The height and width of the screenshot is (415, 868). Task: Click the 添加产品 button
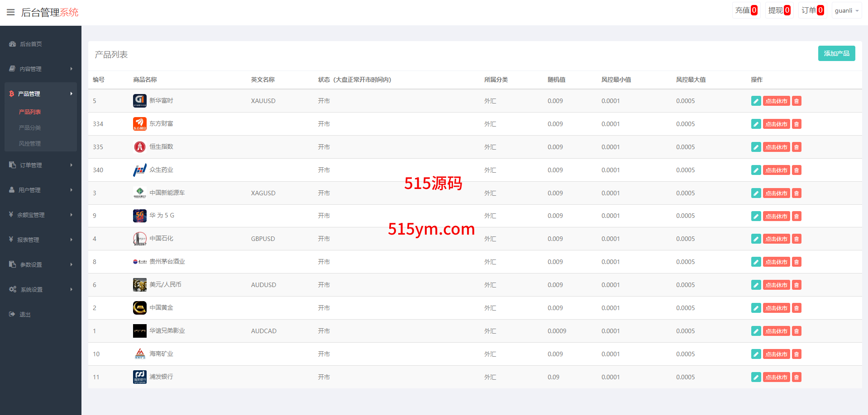point(836,53)
